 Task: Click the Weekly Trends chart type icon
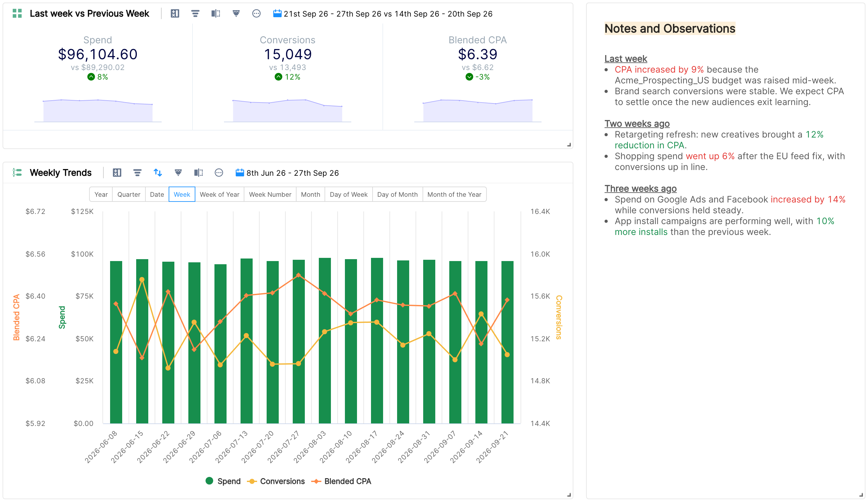(17, 173)
